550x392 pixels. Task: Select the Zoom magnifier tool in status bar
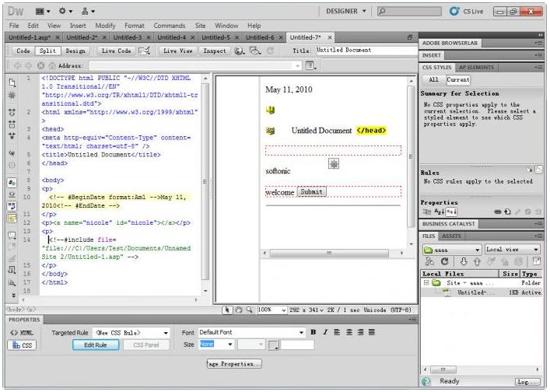click(x=249, y=310)
